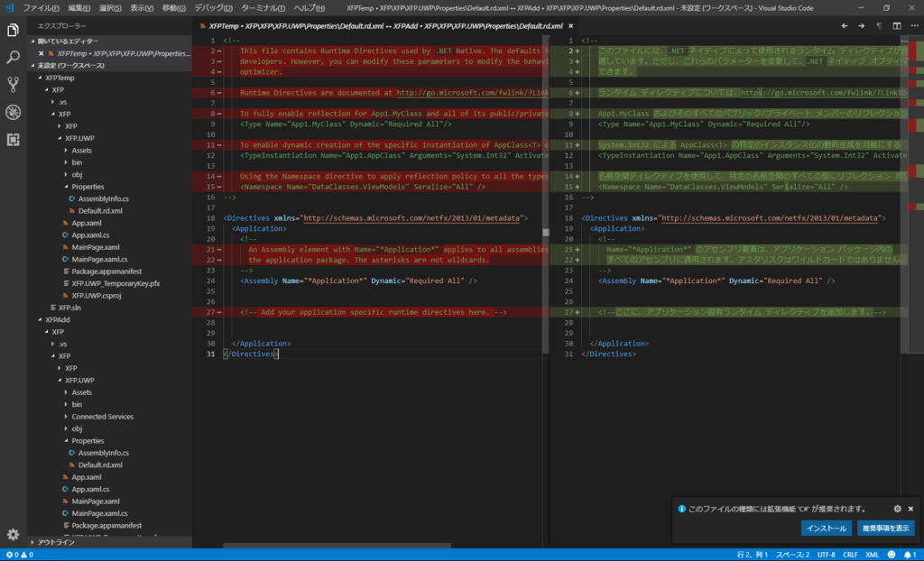Go to previous change arrow in diff toolbar
Viewport: 924px width, 561px height.
(845, 26)
